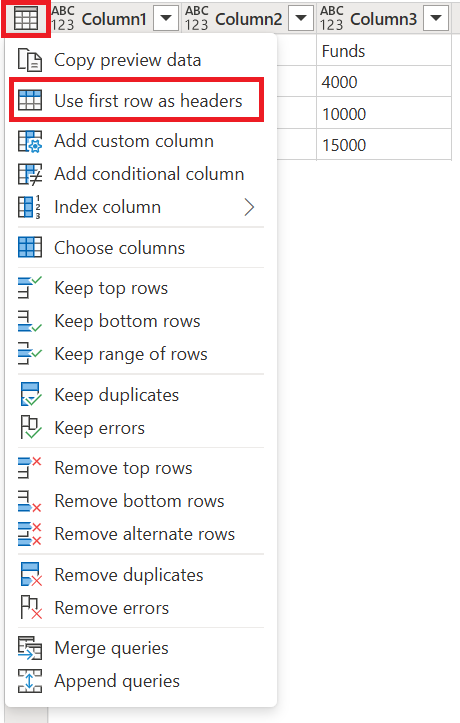The height and width of the screenshot is (723, 460).
Task: Select the Column1 header label
Action: pos(114,19)
